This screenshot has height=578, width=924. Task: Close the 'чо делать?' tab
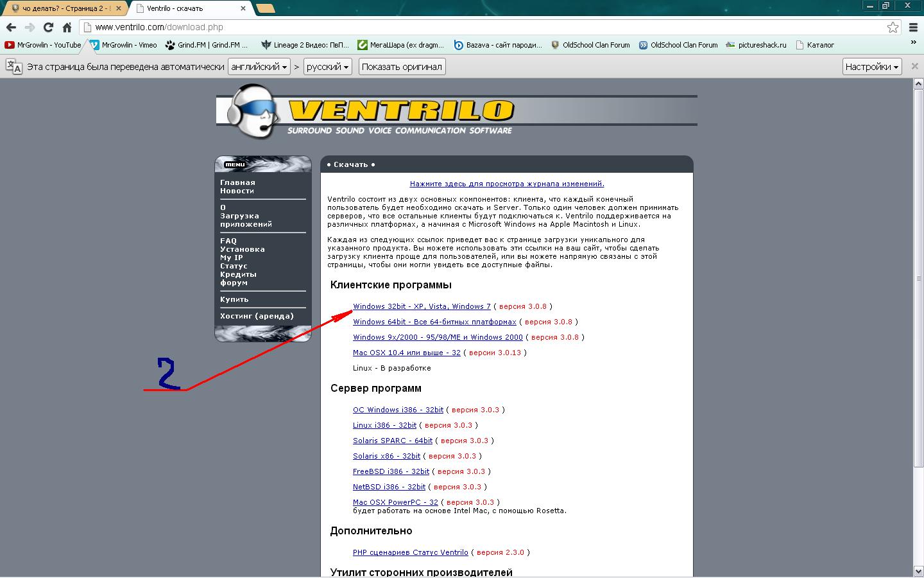tap(118, 8)
